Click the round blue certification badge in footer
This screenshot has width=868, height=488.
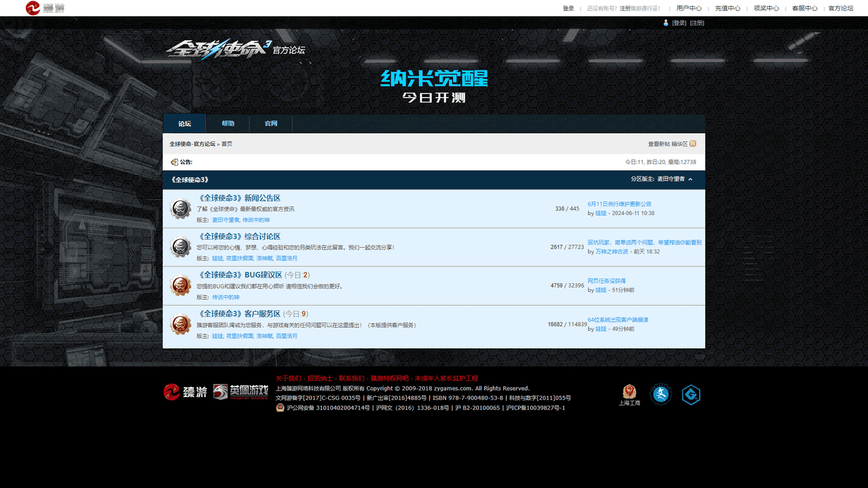click(x=661, y=395)
